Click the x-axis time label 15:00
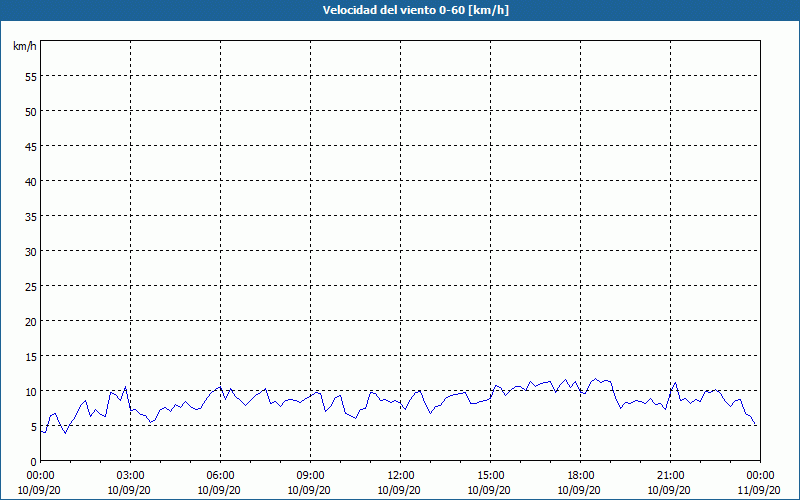This screenshot has height=500, width=800. pos(490,476)
